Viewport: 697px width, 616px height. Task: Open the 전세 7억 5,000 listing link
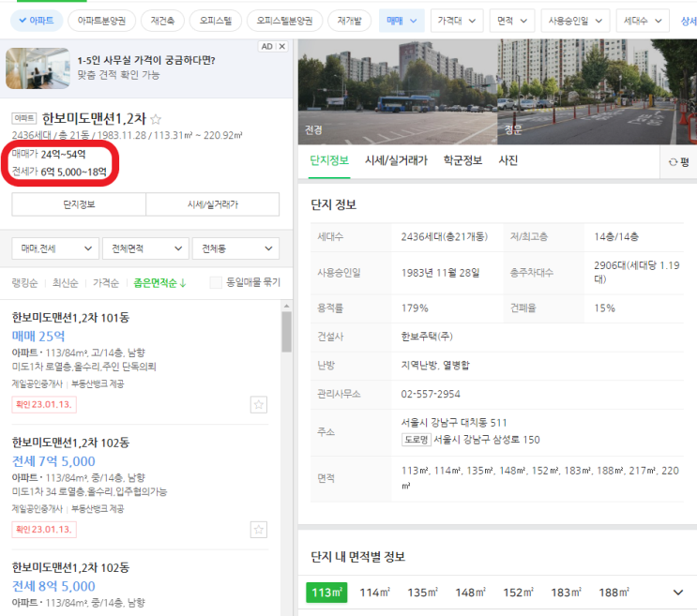(x=53, y=461)
